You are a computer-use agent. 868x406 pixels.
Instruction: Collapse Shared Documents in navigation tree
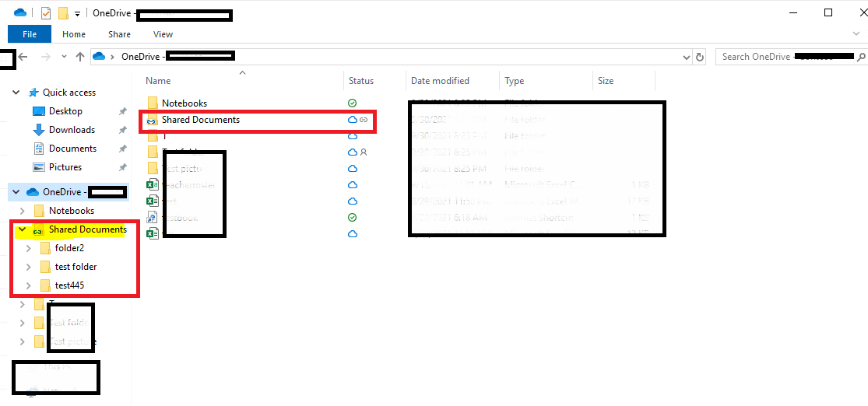[22, 229]
